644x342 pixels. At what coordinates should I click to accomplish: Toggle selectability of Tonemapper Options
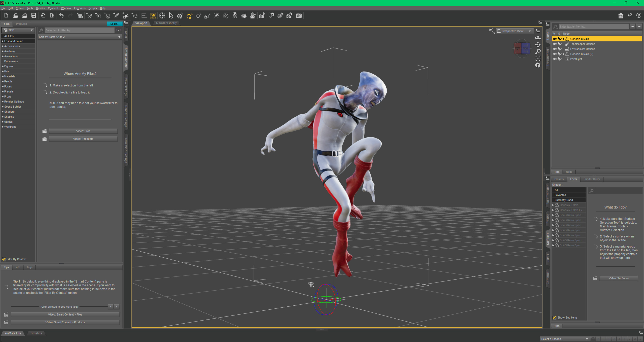(560, 44)
